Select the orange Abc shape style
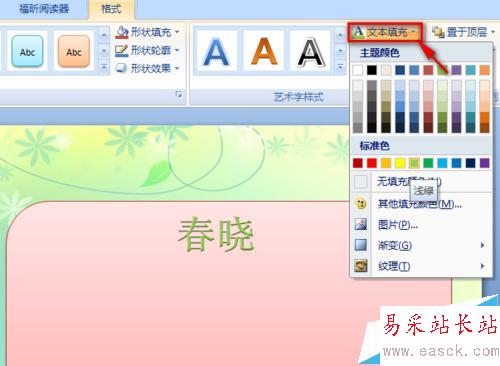The height and width of the screenshot is (366, 500). pyautogui.click(x=74, y=52)
